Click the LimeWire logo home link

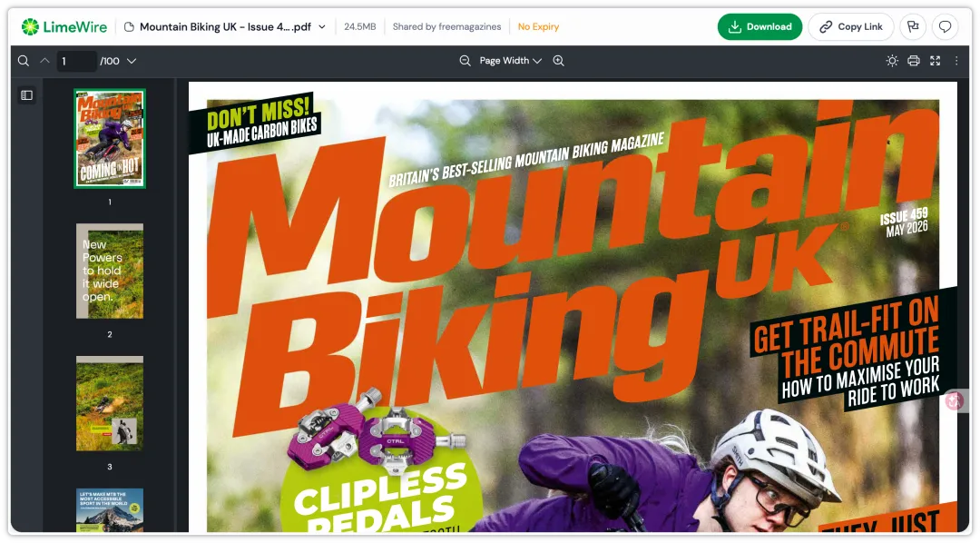tap(64, 27)
